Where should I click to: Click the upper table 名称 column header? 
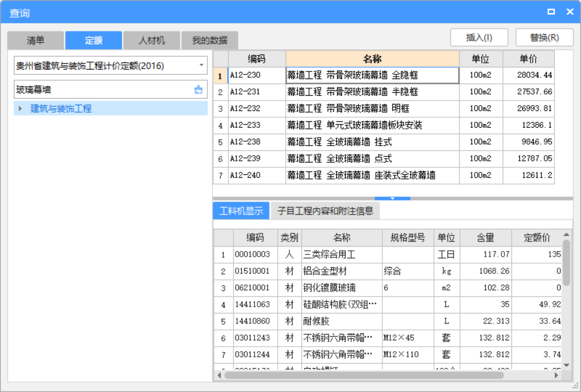coord(372,59)
